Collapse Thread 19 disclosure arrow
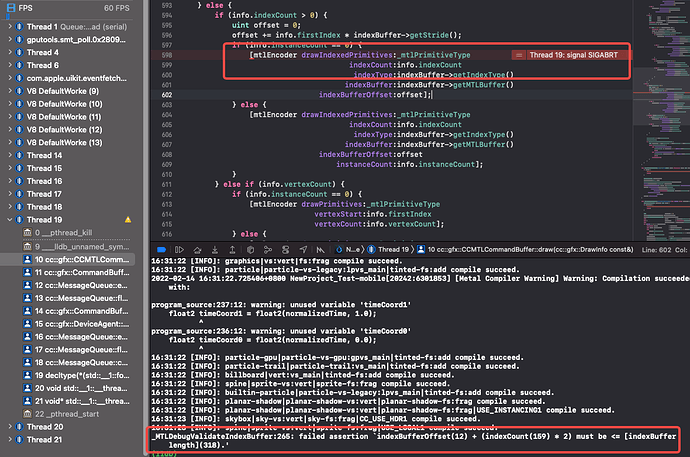The image size is (690, 457). coord(10,219)
